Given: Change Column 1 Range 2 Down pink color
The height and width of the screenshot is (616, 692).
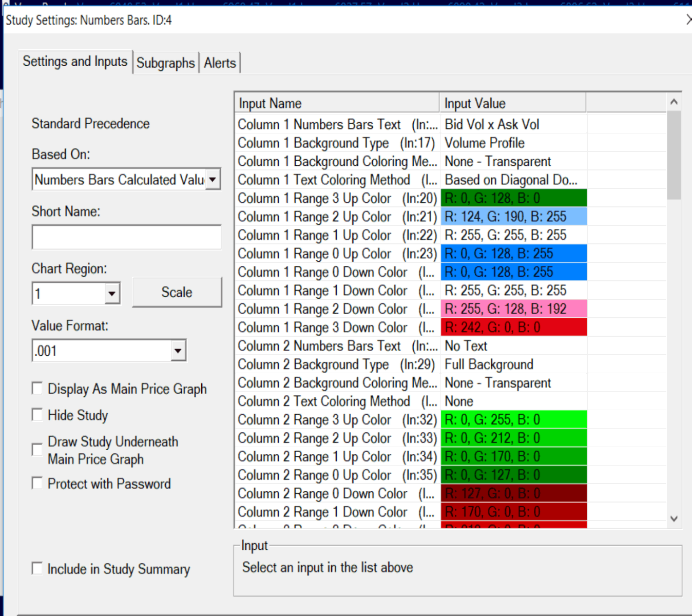Looking at the screenshot, I should pos(513,309).
